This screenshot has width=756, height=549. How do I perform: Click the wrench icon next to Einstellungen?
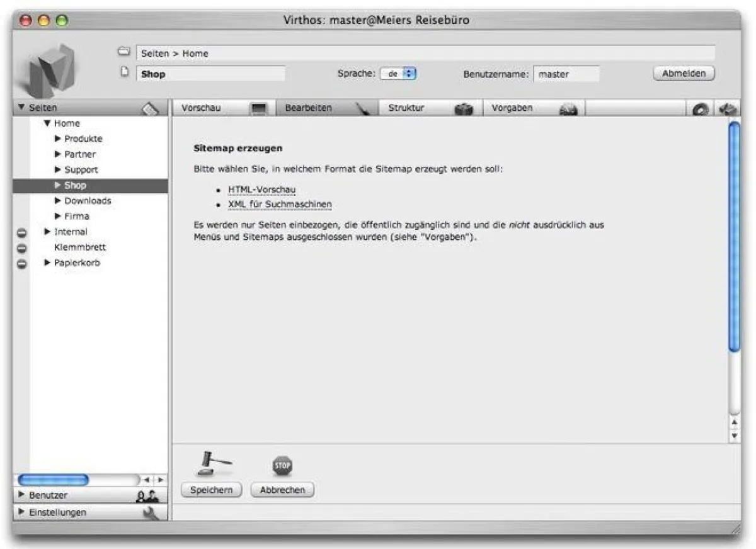pos(150,512)
